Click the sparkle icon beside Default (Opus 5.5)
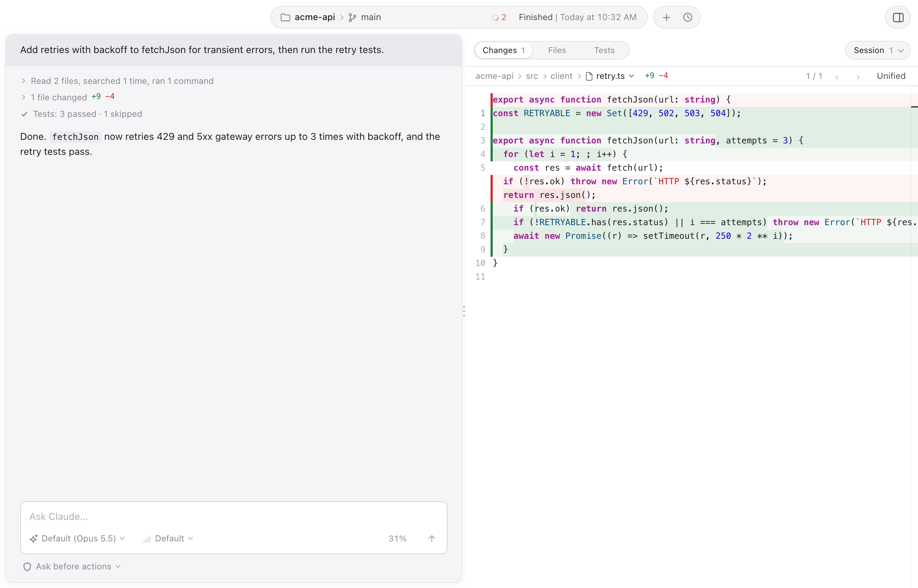The image size is (918, 588). point(34,539)
